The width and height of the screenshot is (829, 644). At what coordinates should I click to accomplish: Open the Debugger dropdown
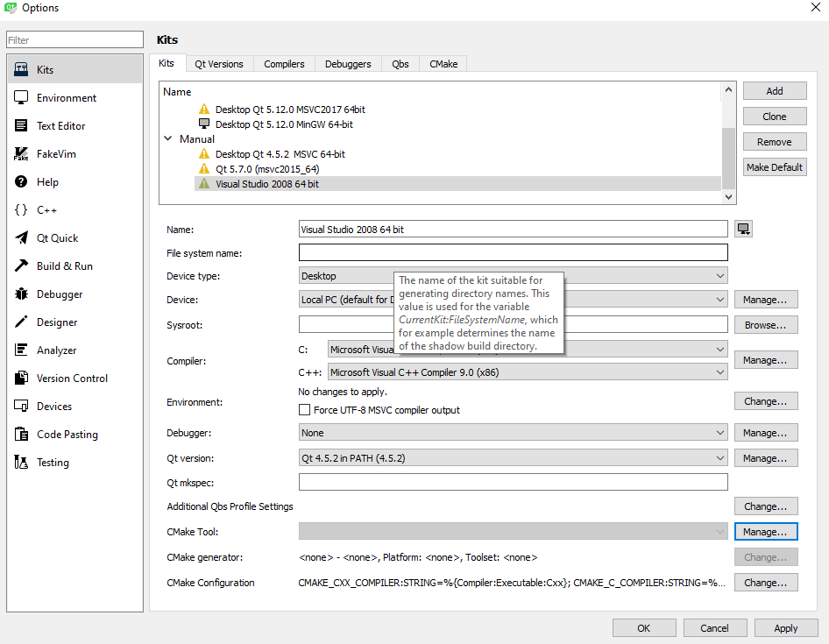[513, 433]
